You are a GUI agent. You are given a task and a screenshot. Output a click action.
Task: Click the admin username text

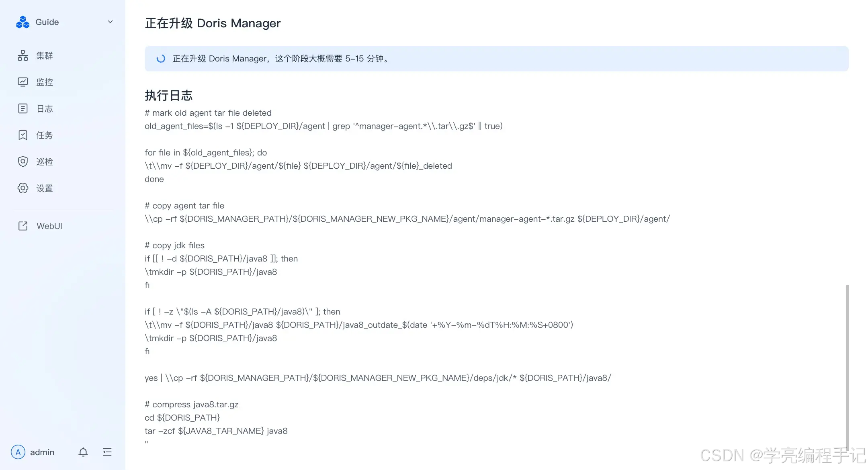pyautogui.click(x=42, y=452)
